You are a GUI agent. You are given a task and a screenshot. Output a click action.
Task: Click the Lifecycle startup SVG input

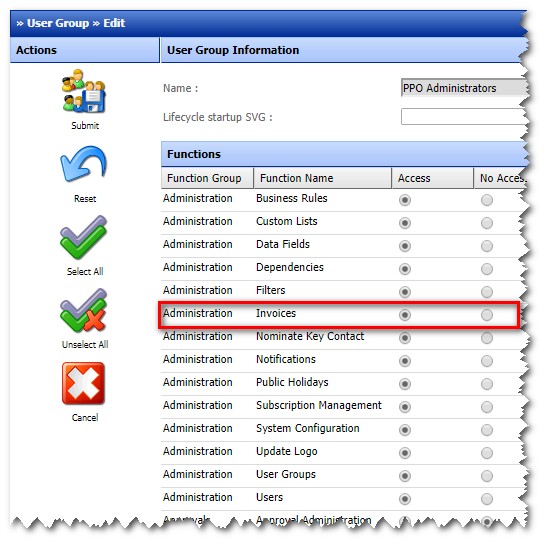click(x=464, y=117)
